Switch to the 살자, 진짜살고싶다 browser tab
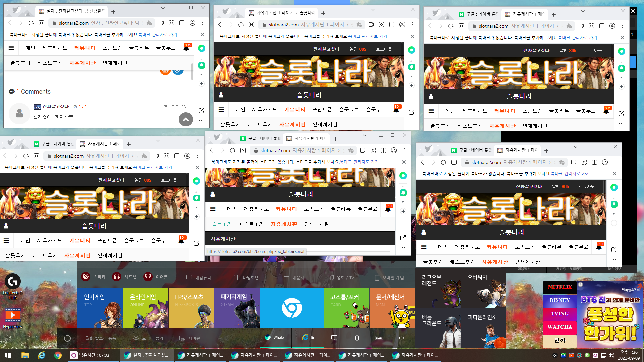This screenshot has height=362, width=644. (72, 11)
